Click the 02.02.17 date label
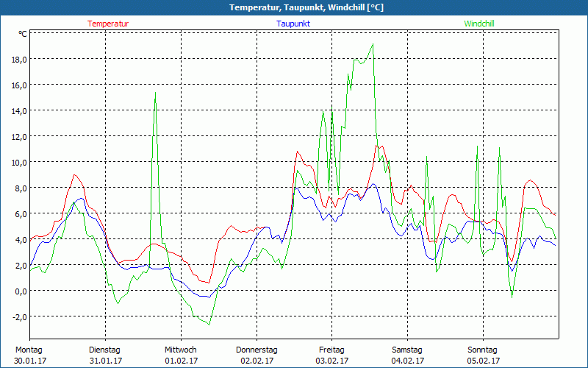The image size is (588, 368). tap(257, 361)
